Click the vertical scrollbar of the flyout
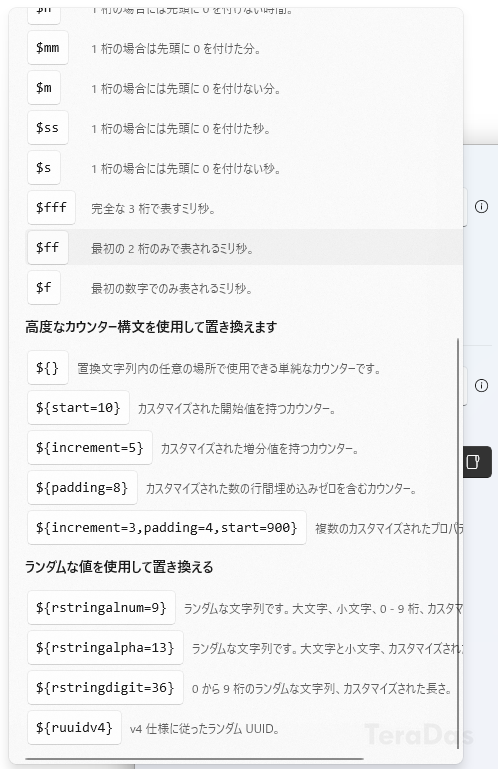 click(458, 543)
